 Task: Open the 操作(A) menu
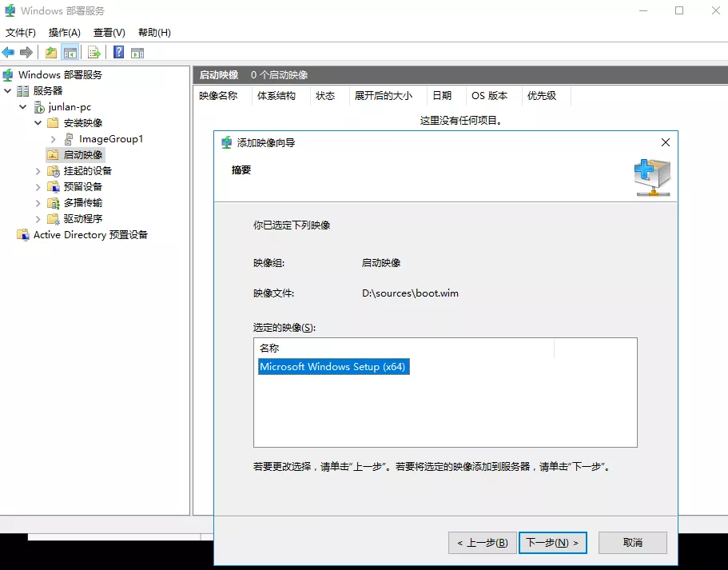coord(64,33)
